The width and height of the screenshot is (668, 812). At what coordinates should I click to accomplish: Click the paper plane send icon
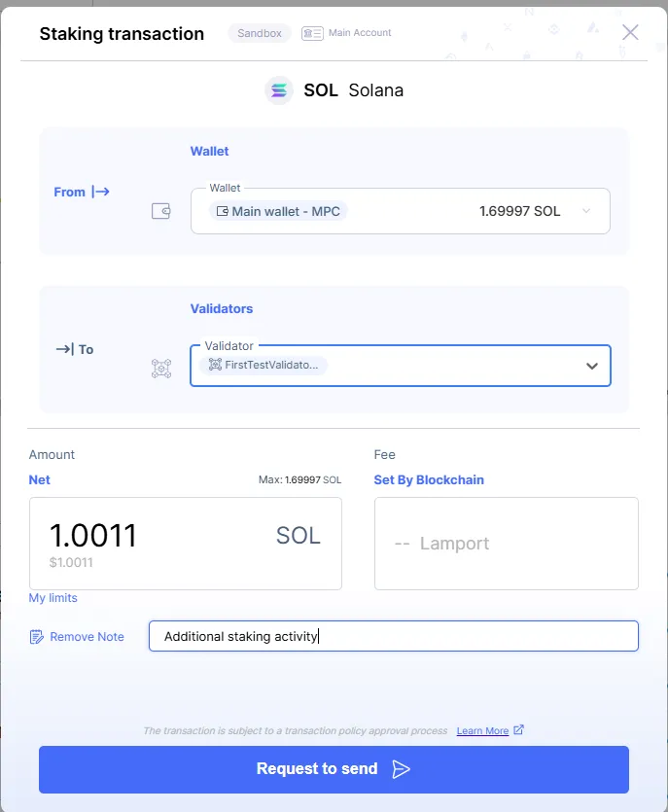point(401,769)
